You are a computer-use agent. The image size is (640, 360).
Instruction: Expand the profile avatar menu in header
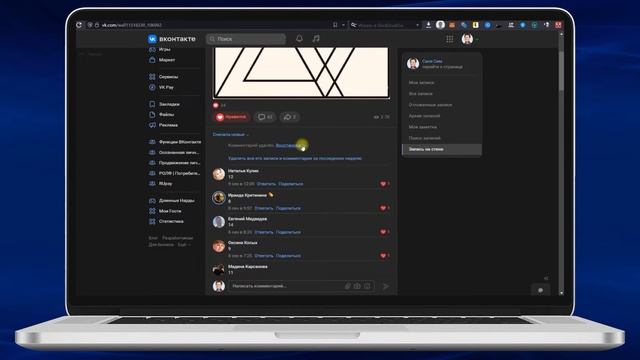[x=469, y=39]
